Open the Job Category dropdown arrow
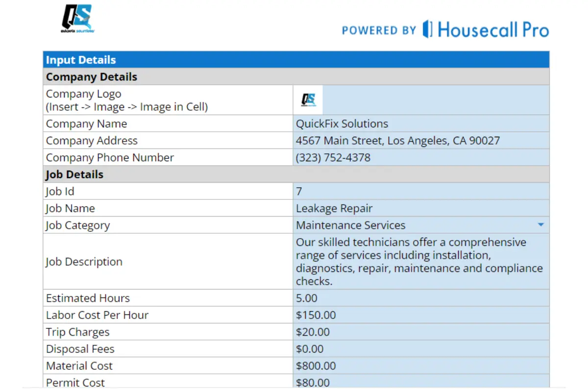The width and height of the screenshot is (588, 389). (x=540, y=225)
